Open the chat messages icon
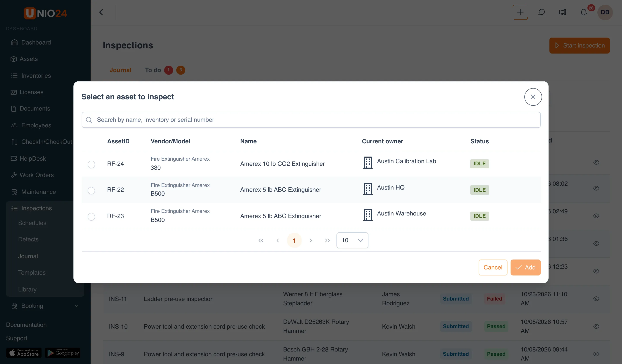This screenshot has width=622, height=364. (x=541, y=12)
